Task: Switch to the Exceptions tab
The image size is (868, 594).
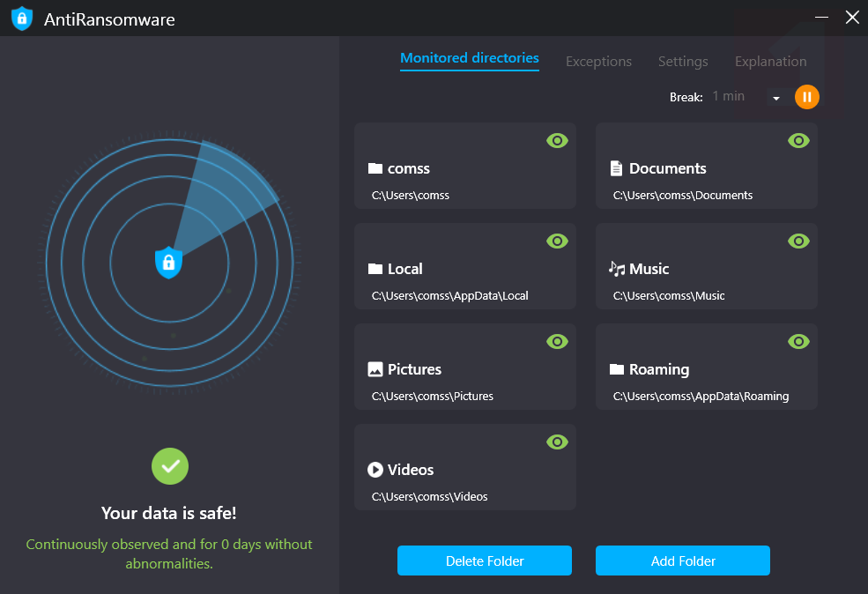Action: tap(598, 62)
